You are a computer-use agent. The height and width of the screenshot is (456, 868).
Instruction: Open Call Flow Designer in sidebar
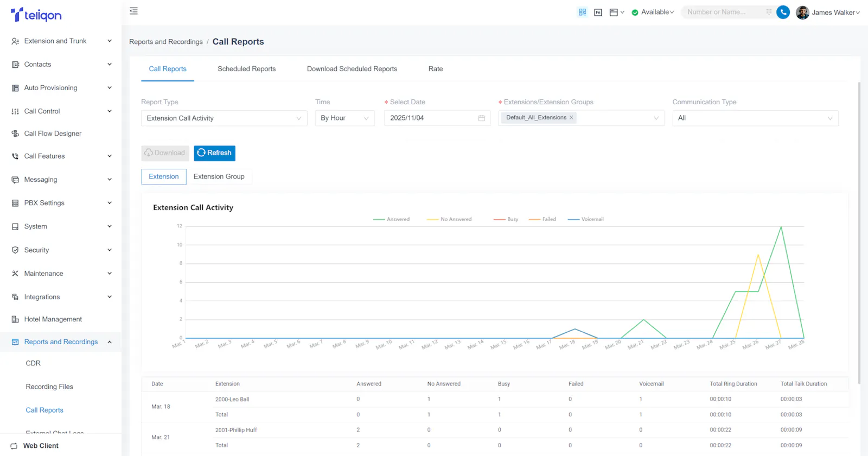click(53, 134)
